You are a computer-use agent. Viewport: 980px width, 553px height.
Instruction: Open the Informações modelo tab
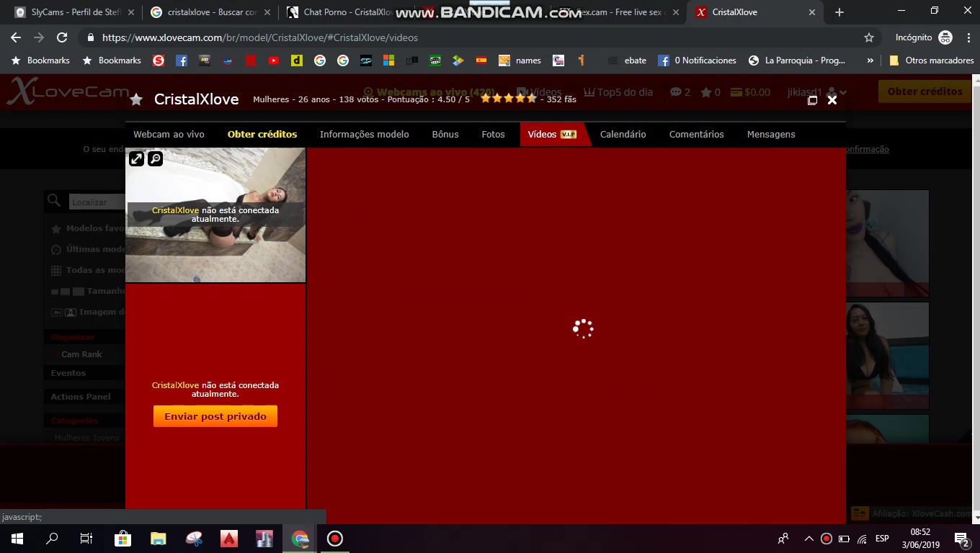364,135
